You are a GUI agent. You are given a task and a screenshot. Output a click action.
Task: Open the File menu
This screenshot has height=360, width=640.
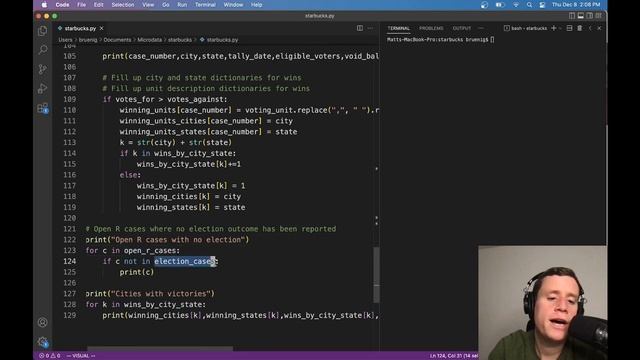(82, 5)
